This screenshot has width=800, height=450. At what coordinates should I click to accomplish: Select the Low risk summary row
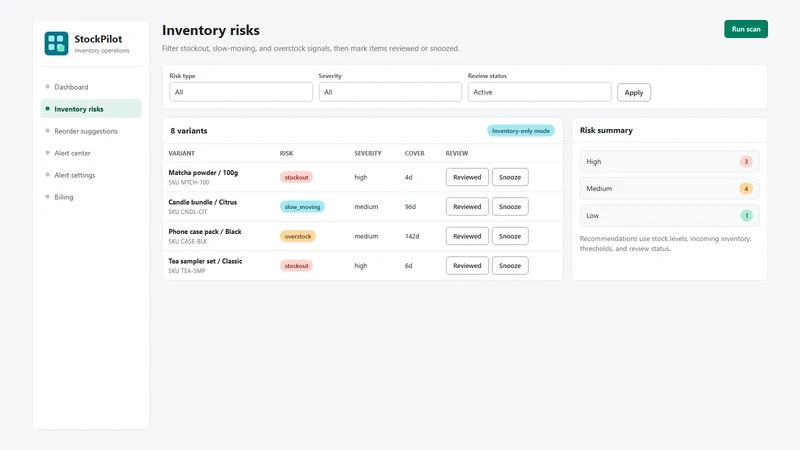click(669, 215)
